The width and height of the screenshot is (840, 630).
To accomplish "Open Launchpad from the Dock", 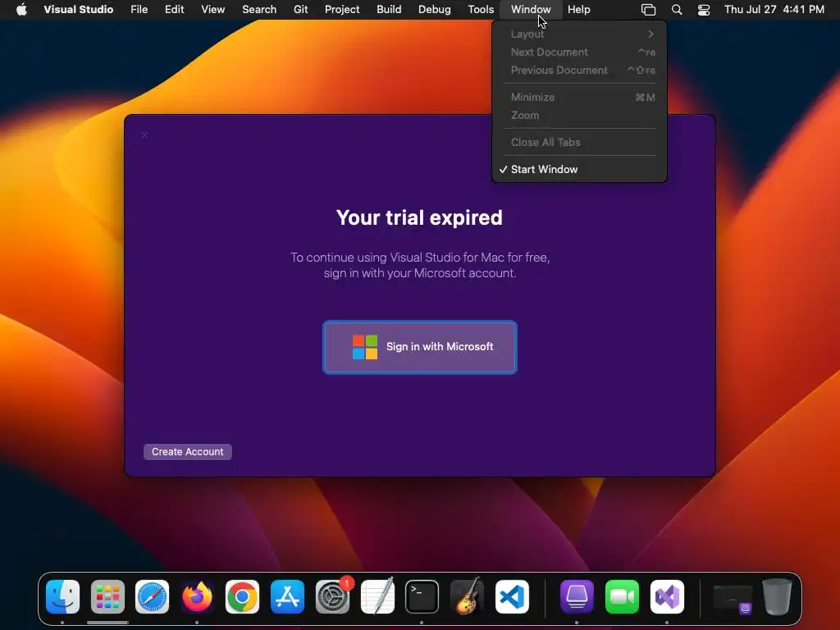I will pyautogui.click(x=107, y=596).
